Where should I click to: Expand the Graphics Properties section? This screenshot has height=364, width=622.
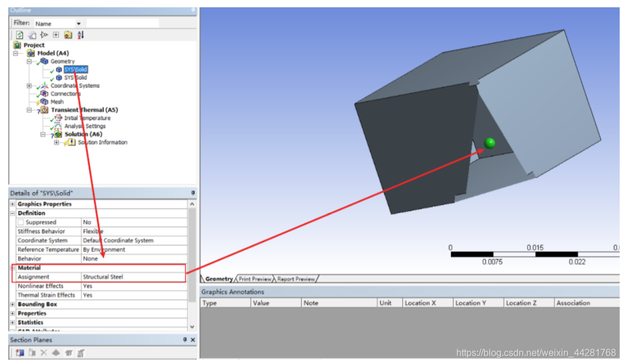(13, 204)
